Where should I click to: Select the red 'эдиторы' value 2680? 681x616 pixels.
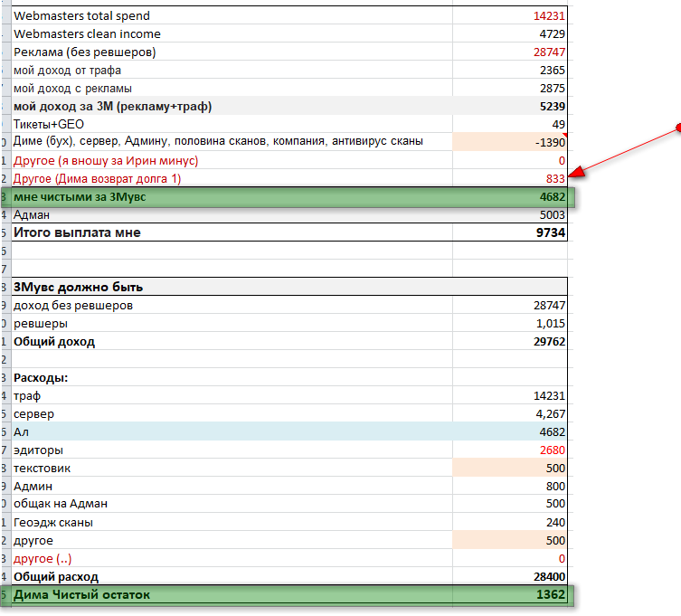(x=551, y=450)
